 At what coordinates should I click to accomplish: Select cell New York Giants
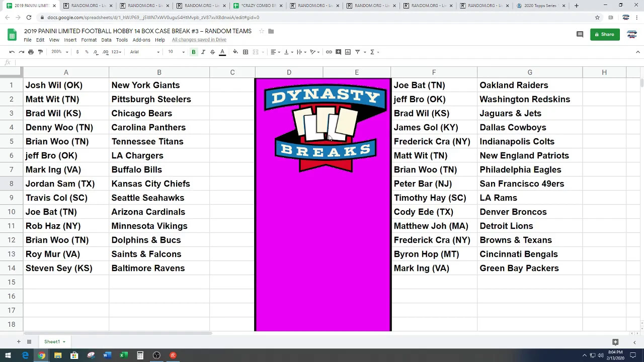[x=159, y=85]
